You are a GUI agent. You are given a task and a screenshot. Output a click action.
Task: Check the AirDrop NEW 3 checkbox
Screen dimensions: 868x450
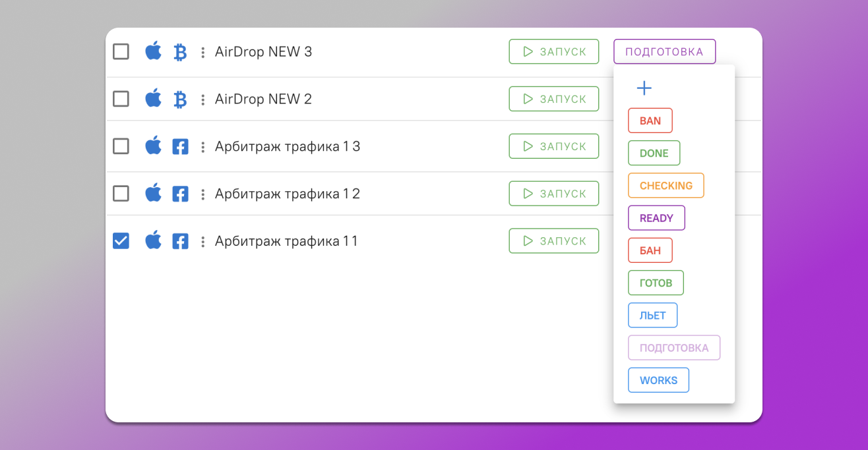coord(121,51)
